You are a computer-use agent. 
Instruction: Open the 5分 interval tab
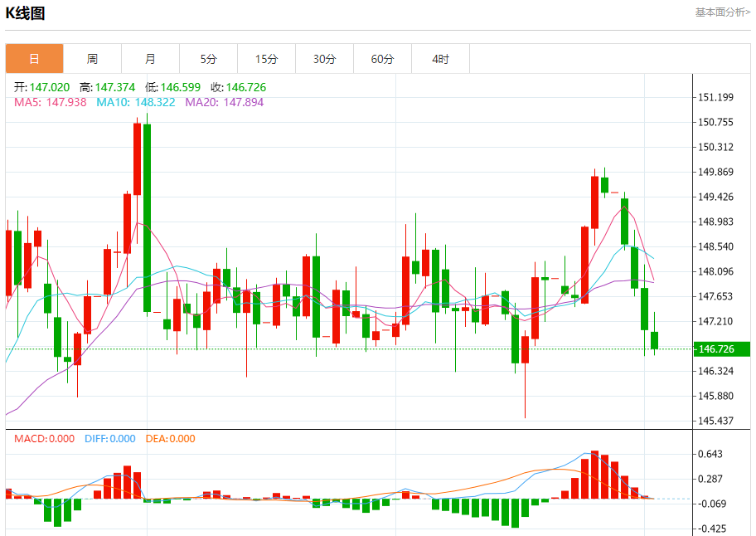208,59
